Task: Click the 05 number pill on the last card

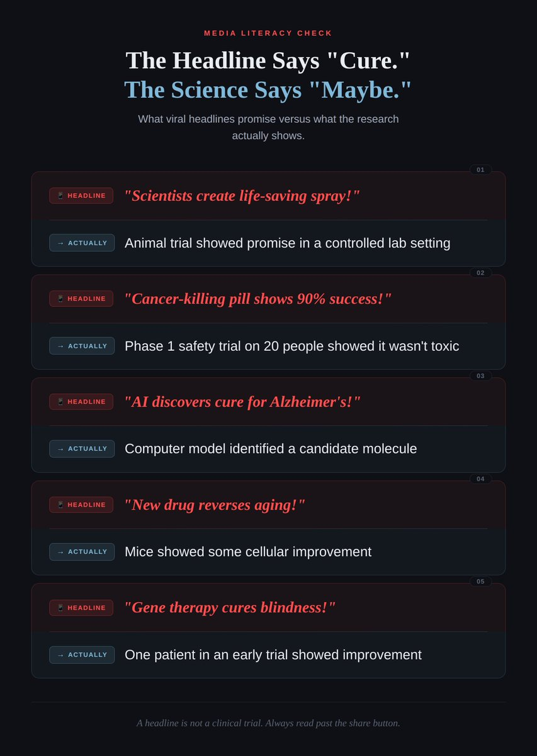Action: tap(480, 581)
